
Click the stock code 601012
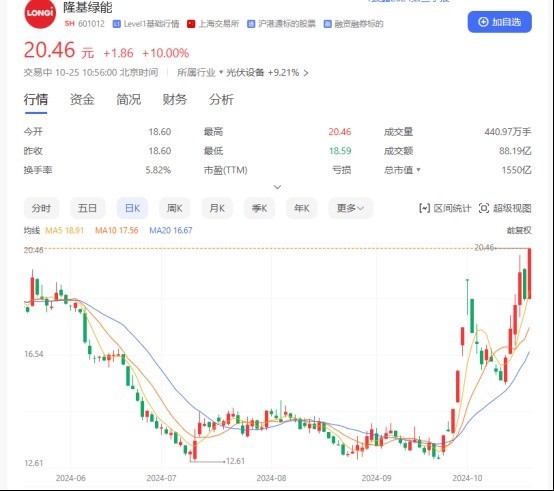pyautogui.click(x=91, y=24)
